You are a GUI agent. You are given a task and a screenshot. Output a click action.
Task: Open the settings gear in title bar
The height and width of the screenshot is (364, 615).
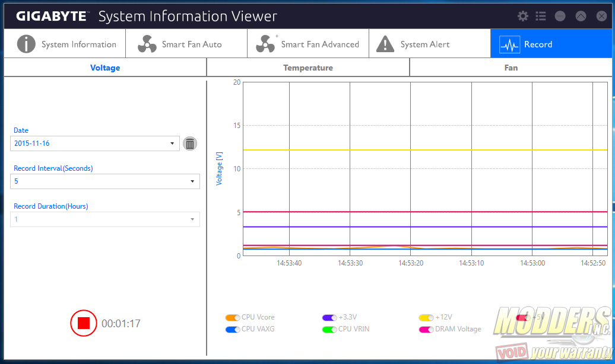(522, 16)
